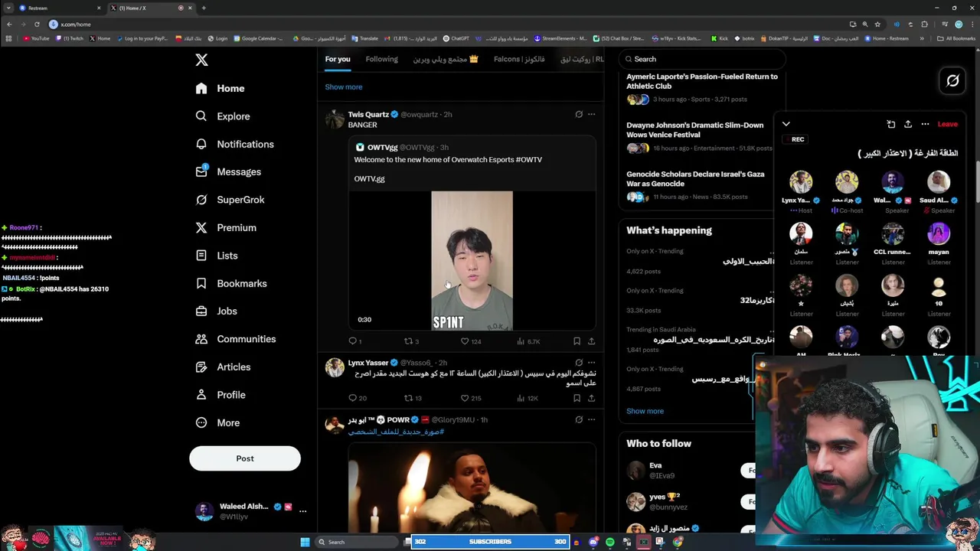The height and width of the screenshot is (551, 980).
Task: Open the Home page from the sidebar
Action: pyautogui.click(x=220, y=89)
